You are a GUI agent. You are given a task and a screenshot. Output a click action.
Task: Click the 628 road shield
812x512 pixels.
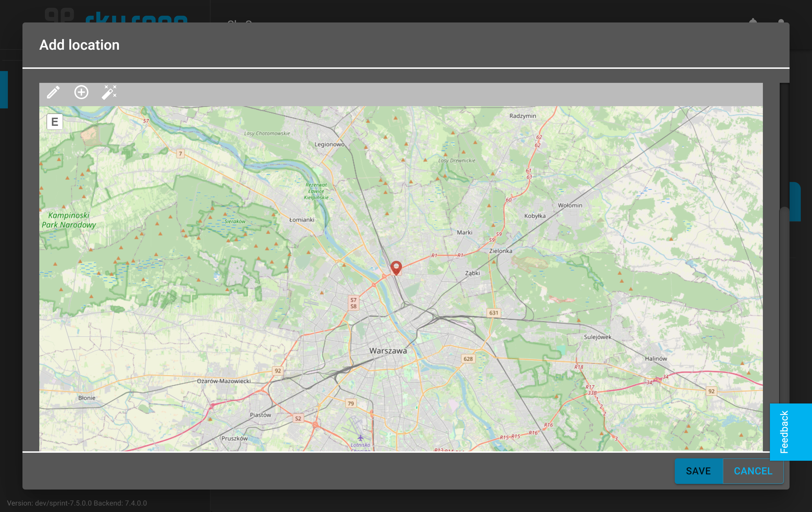click(x=468, y=358)
